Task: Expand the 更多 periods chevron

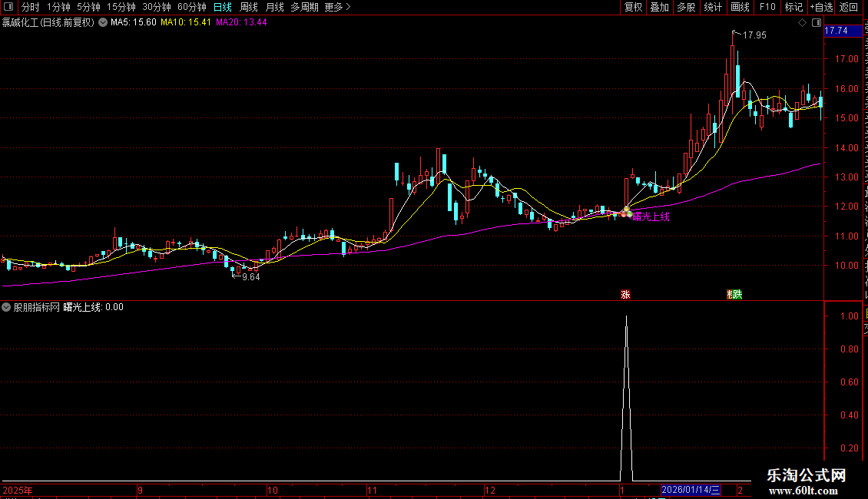Action: 348,7
